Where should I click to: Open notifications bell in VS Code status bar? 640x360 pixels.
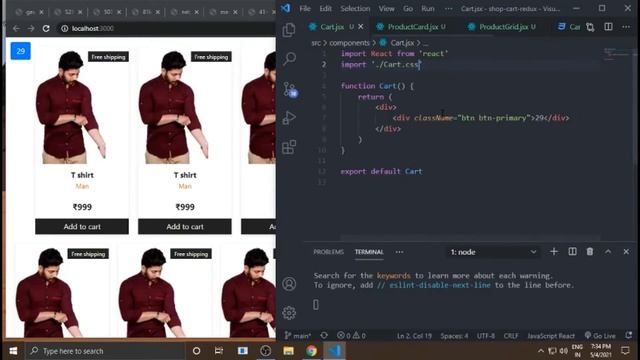pyautogui.click(x=629, y=336)
